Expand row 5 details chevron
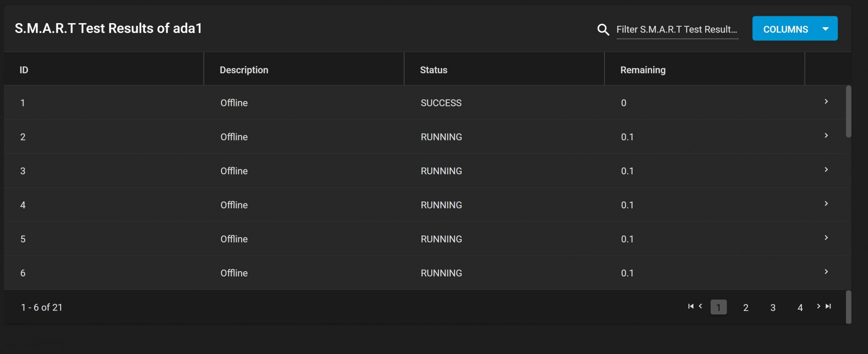Image resolution: width=868 pixels, height=354 pixels. tap(826, 238)
